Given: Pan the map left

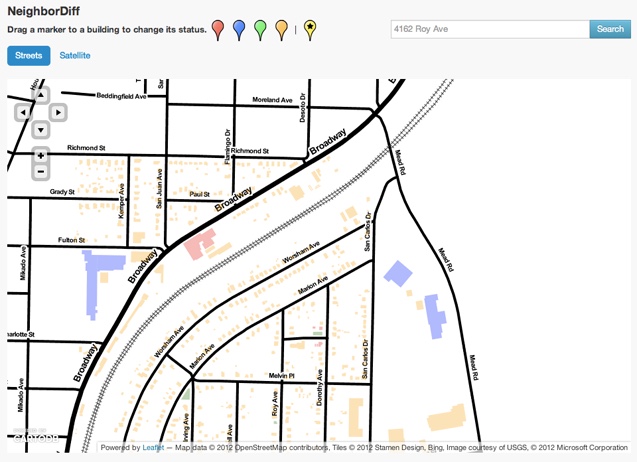Looking at the screenshot, I should (23, 113).
